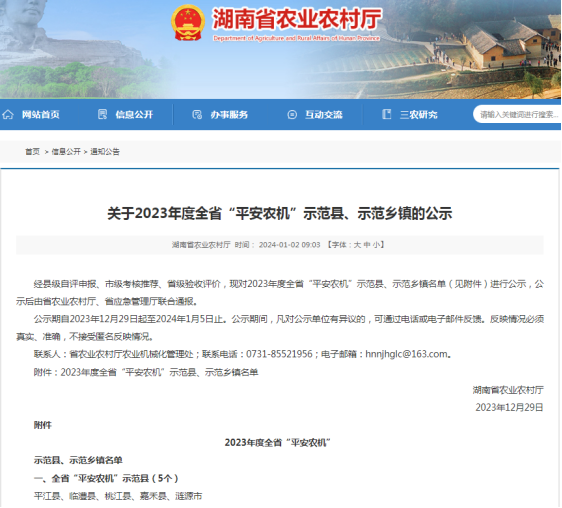Click the home icon beside 网站首页
The width and height of the screenshot is (562, 508).
(8, 115)
